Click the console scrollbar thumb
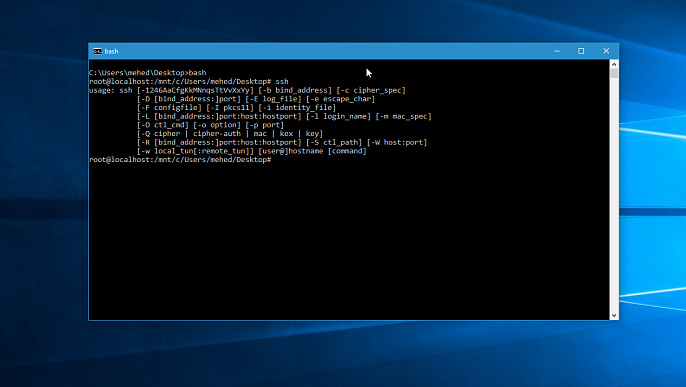Viewport: 686px width, 387px height. click(x=614, y=73)
